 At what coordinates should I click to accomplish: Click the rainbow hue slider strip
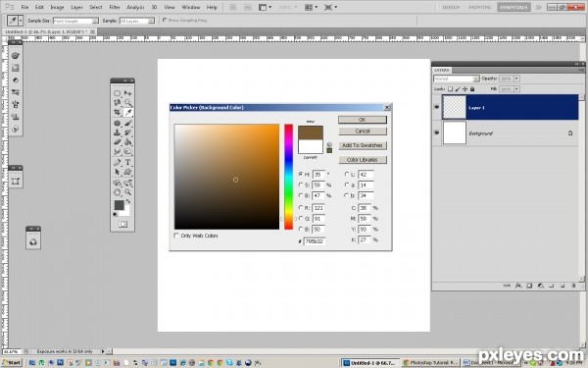coord(288,177)
